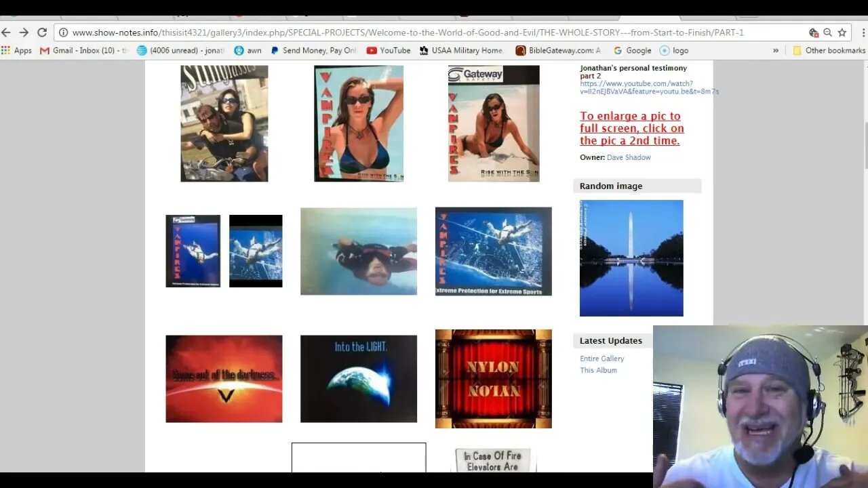Click the page vertical scrollbar thumb

pos(865,145)
